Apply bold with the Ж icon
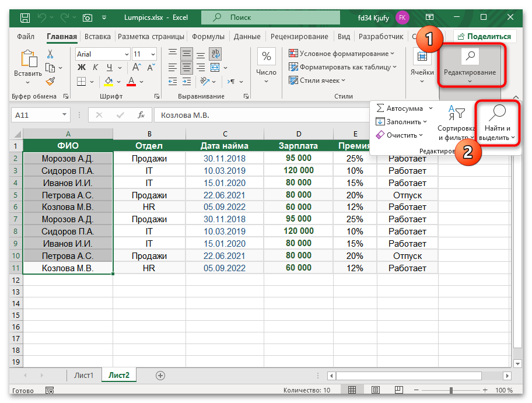The image size is (532, 403). pos(81,66)
